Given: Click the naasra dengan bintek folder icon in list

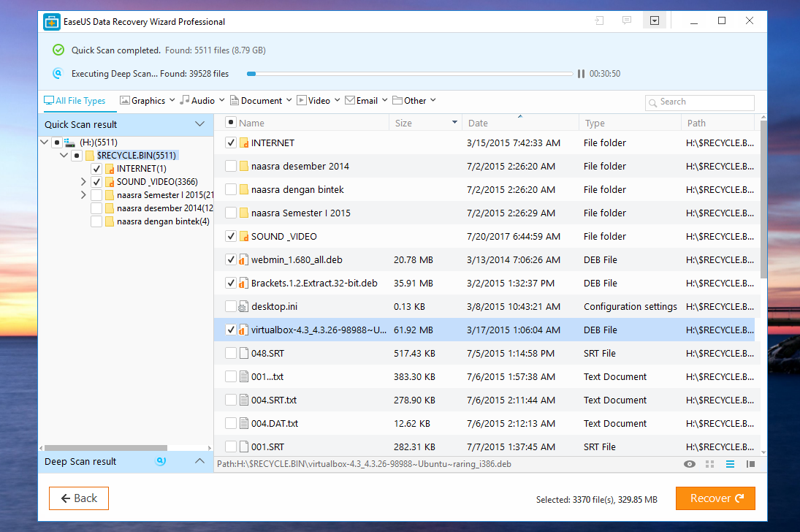Looking at the screenshot, I should click(243, 189).
